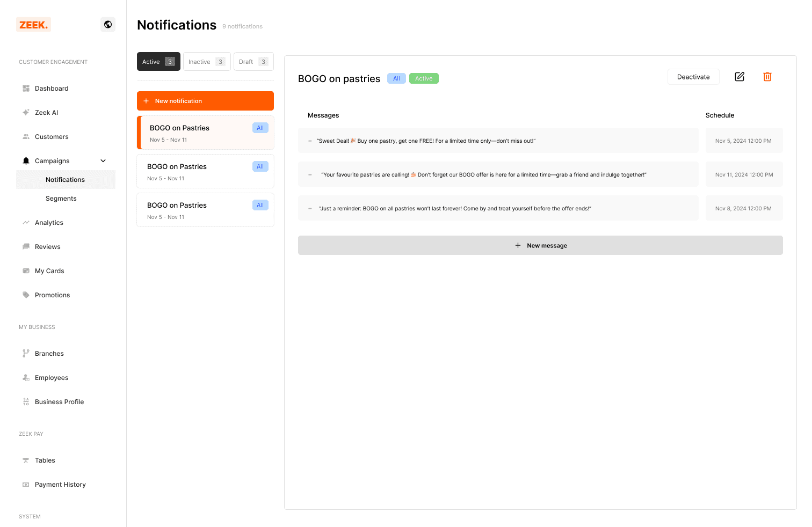Click the Employees icon

point(26,378)
